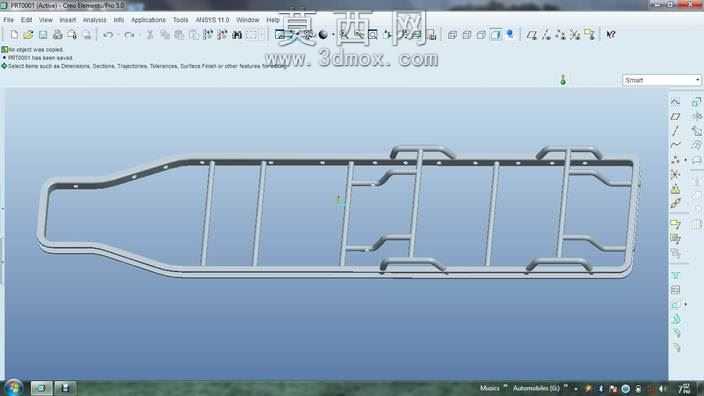This screenshot has width=704, height=396.
Task: Open the Tools menu
Action: [x=180, y=20]
